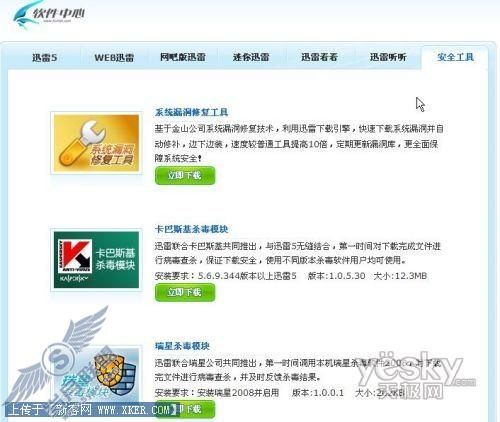Viewport: 500px width, 422px height.
Task: Switch to the WEB迅雷 tab
Action: [x=114, y=58]
